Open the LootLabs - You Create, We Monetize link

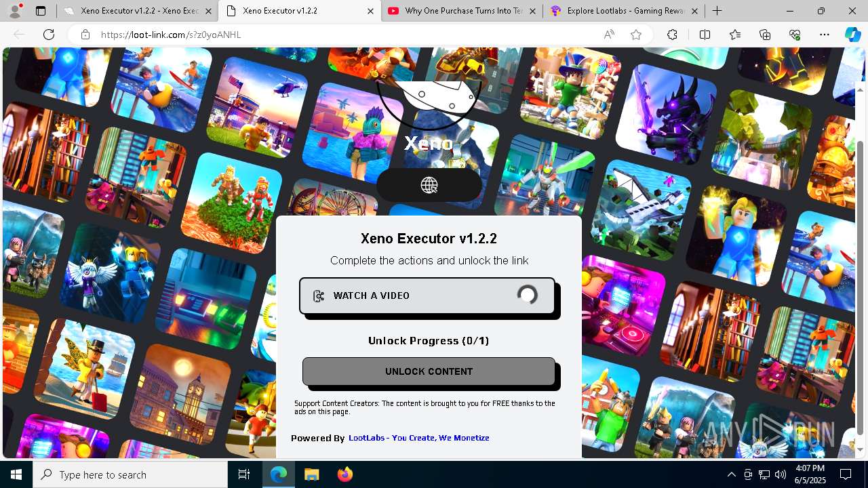tap(419, 438)
